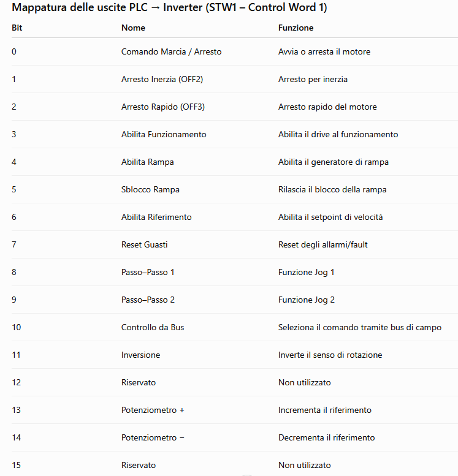This screenshot has height=476, width=458.
Task: Click the Arresto Inerzia (OFF2) name
Action: [x=162, y=79]
